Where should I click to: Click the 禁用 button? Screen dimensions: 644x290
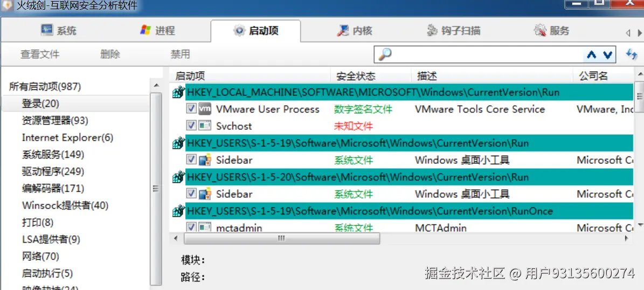[x=181, y=54]
